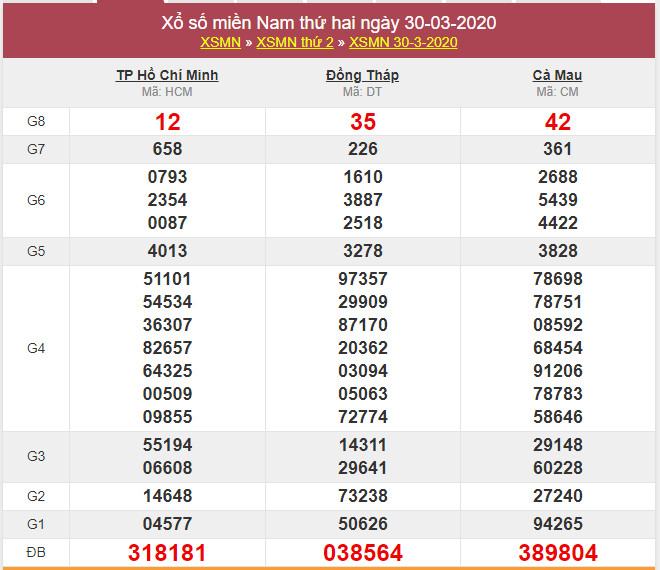
Task: Select G4 number 78698
Action: 558,279
